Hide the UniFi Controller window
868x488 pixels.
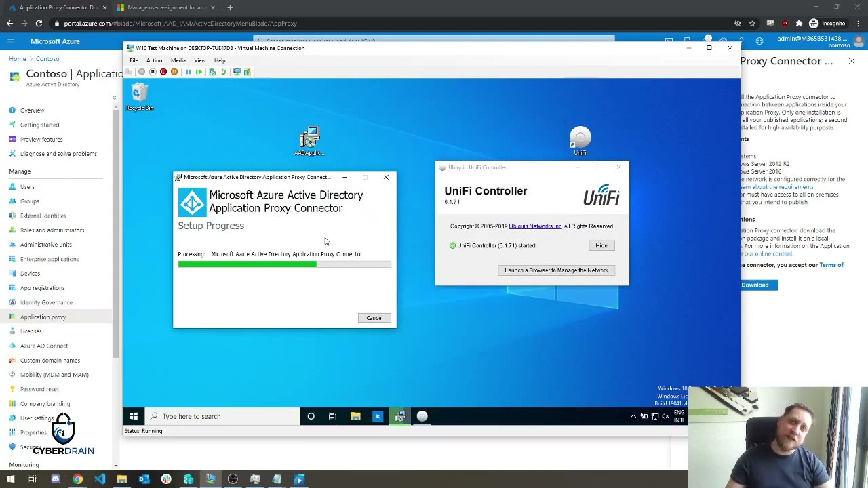pos(601,245)
